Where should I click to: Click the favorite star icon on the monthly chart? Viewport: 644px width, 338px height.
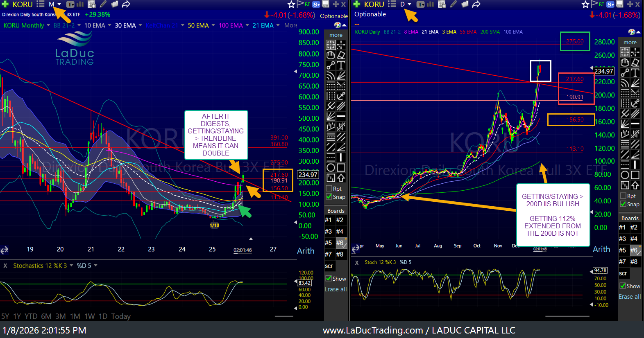[291, 4]
